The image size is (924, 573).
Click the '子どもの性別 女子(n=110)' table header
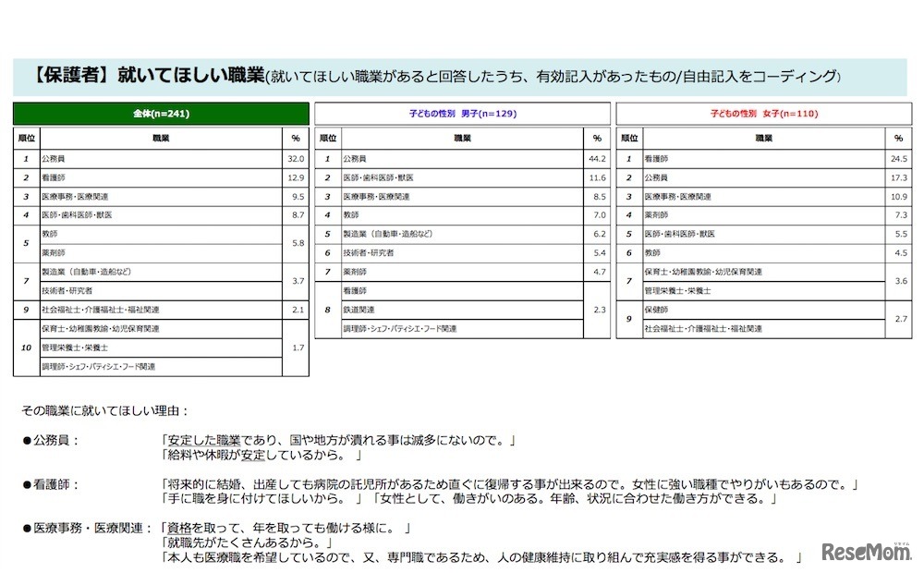pos(764,114)
